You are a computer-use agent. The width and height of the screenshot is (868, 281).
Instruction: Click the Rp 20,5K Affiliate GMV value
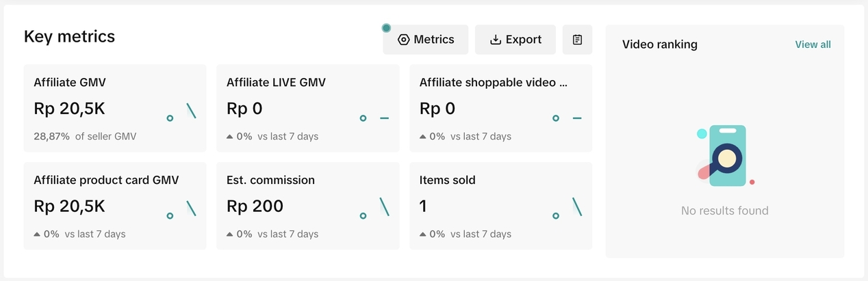click(69, 109)
